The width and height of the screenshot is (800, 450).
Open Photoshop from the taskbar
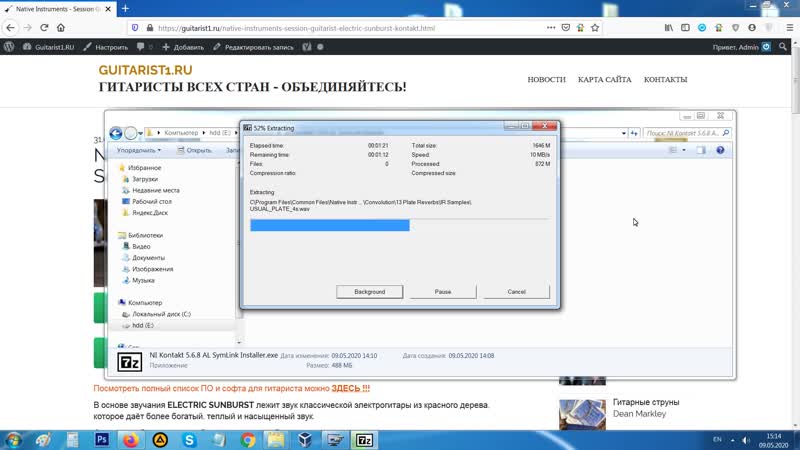click(102, 440)
